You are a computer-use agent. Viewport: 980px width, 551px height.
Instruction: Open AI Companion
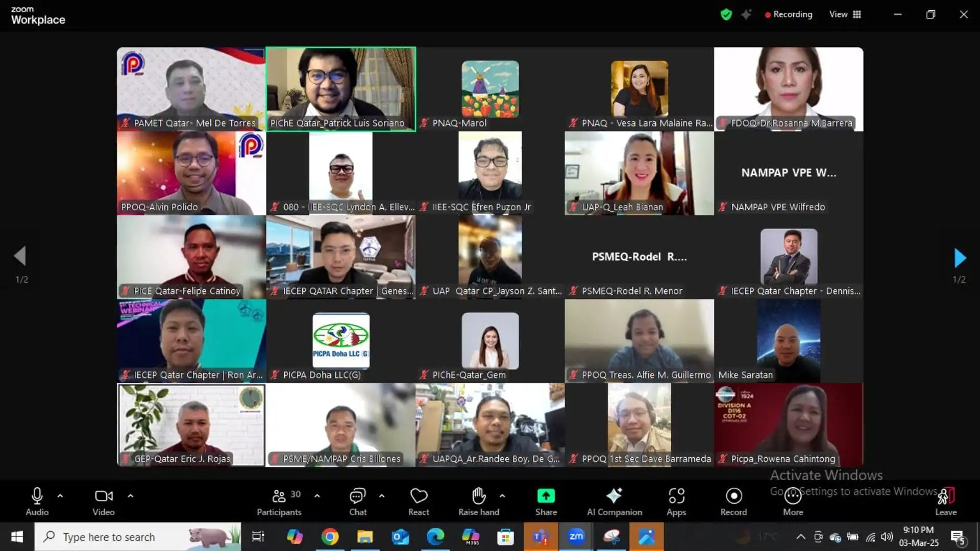click(615, 501)
